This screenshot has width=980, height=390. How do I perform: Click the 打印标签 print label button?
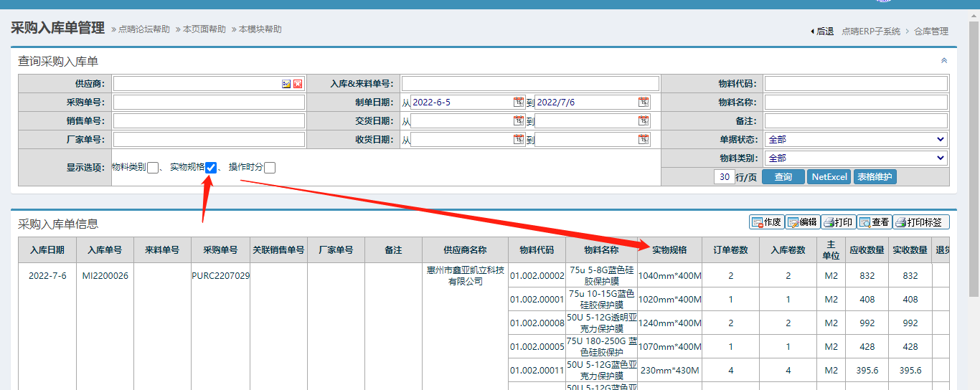[921, 222]
